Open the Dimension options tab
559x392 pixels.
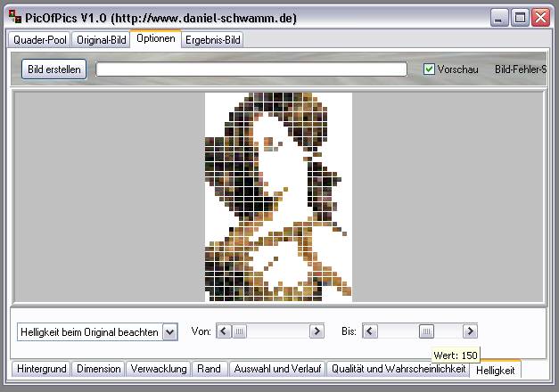coord(99,369)
